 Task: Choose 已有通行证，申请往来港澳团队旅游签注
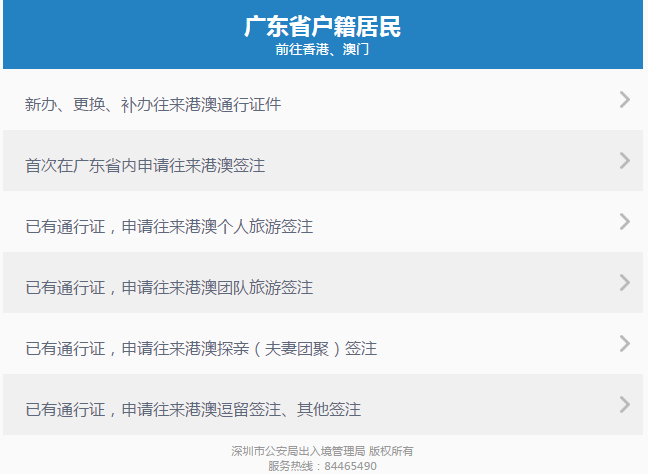pyautogui.click(x=169, y=288)
